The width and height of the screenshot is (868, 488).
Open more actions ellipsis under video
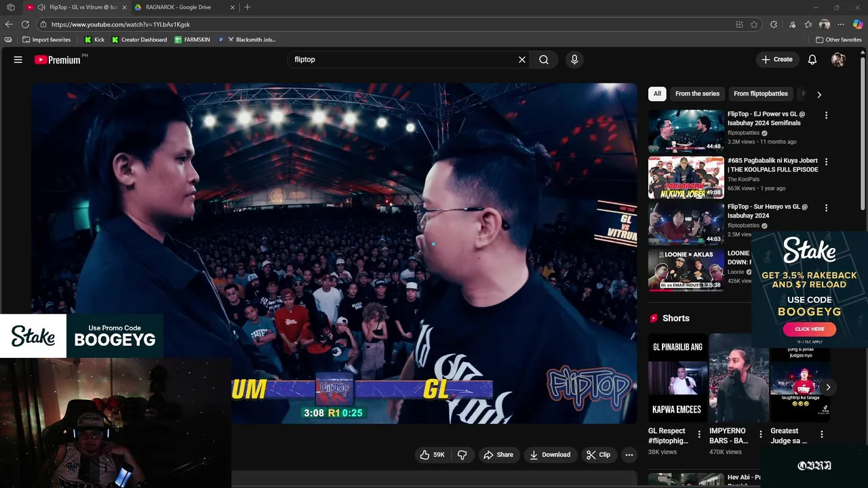[629, 455]
